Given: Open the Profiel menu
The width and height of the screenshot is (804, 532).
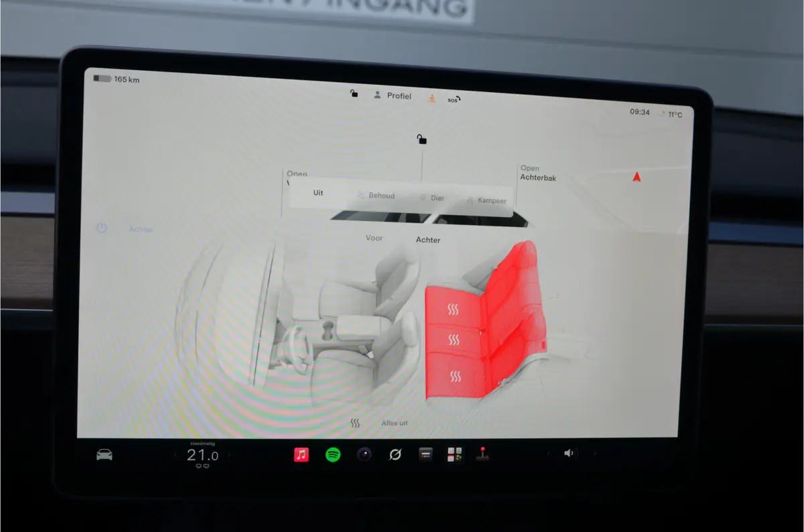Looking at the screenshot, I should pos(393,96).
